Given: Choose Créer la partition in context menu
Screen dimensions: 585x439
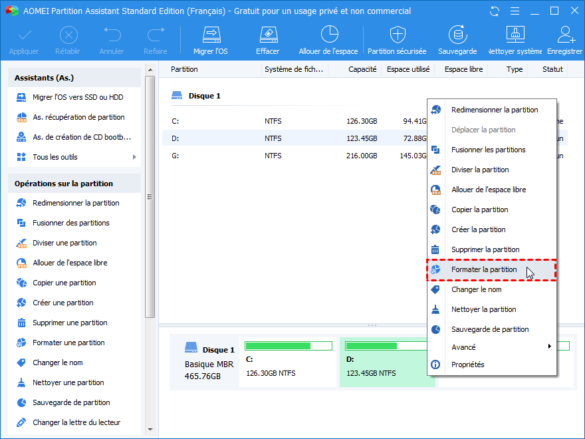Looking at the screenshot, I should (492, 229).
